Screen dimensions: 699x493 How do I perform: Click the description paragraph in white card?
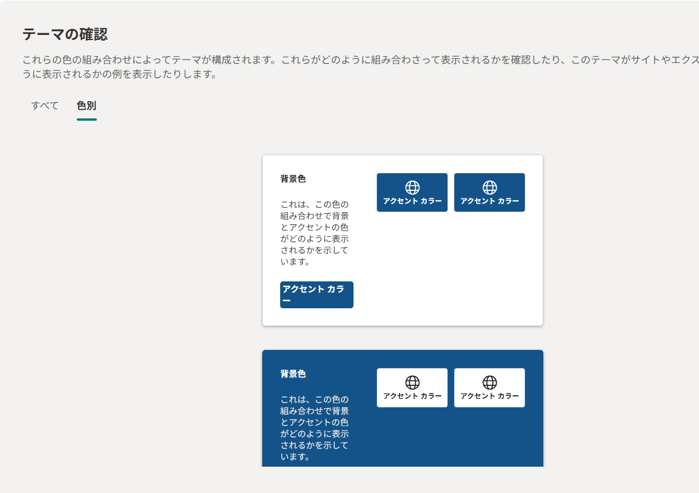[x=315, y=233]
